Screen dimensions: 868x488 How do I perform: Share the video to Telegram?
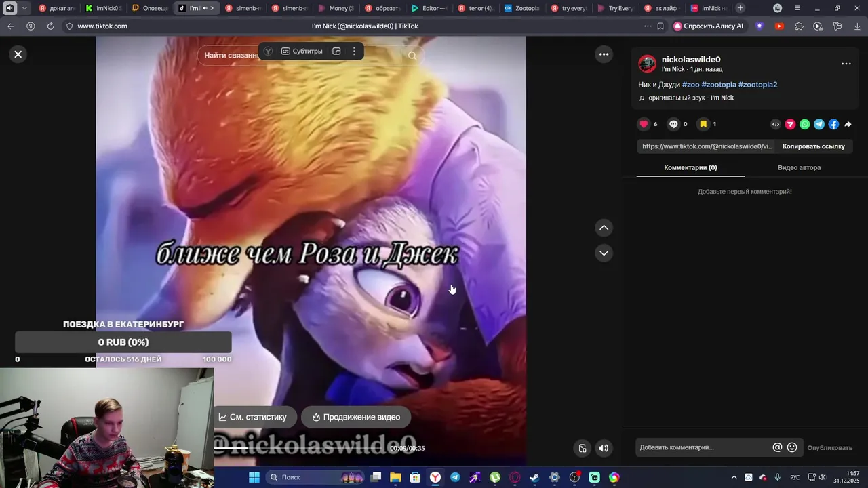pyautogui.click(x=819, y=124)
